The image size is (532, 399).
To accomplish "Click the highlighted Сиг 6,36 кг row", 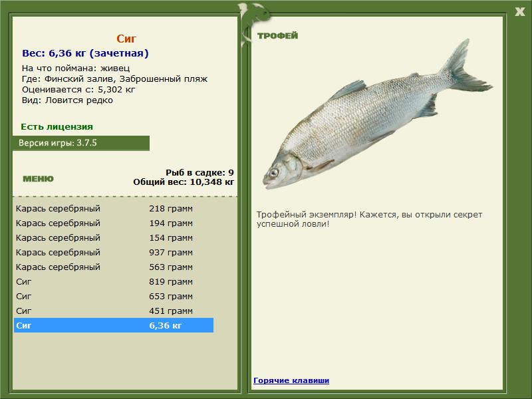I will tap(114, 325).
